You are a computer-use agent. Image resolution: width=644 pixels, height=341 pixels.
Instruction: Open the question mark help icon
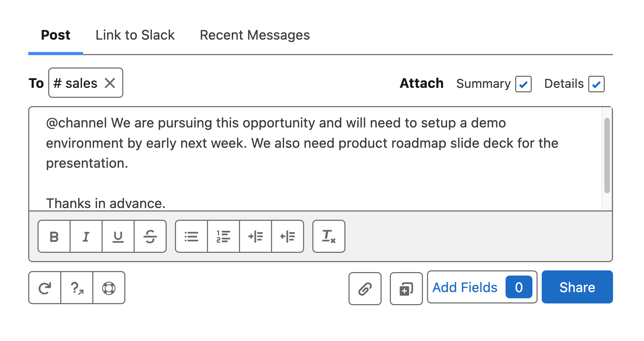click(77, 288)
